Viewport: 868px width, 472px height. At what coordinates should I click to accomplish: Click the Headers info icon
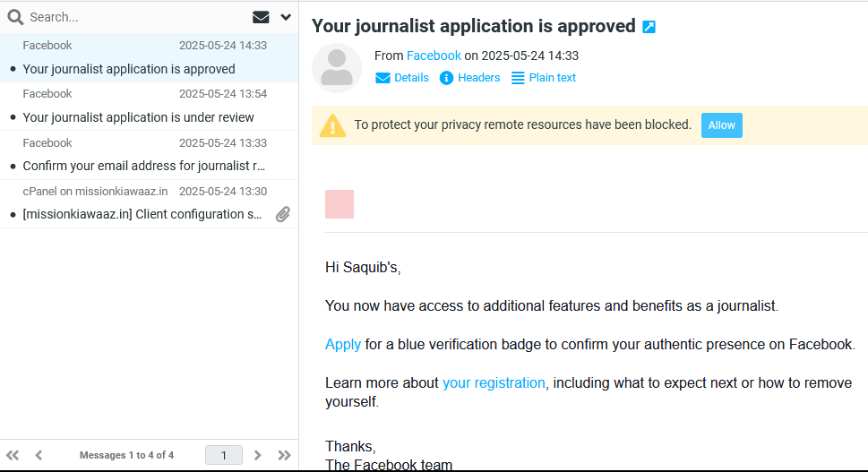click(446, 78)
